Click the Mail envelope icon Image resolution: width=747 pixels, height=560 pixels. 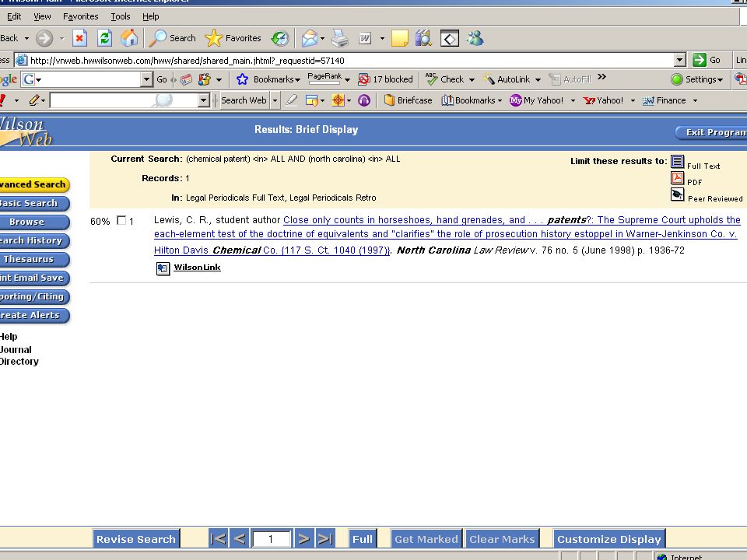(x=309, y=38)
